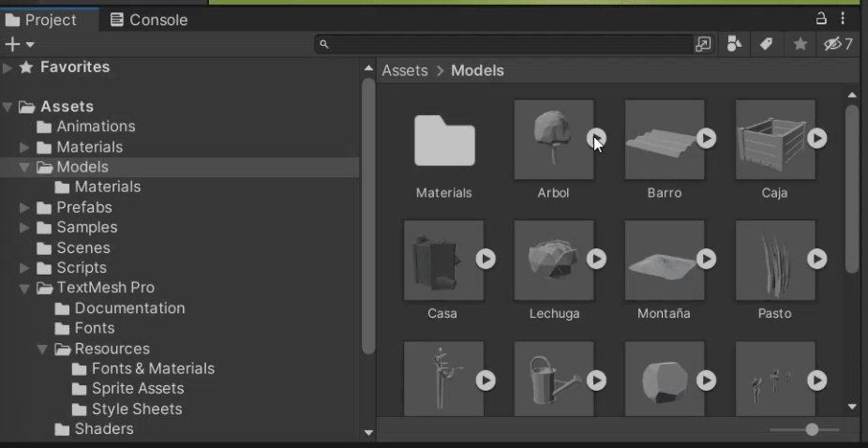Click the favorites star icon in toolbar
The height and width of the screenshot is (448, 868).
[x=800, y=44]
